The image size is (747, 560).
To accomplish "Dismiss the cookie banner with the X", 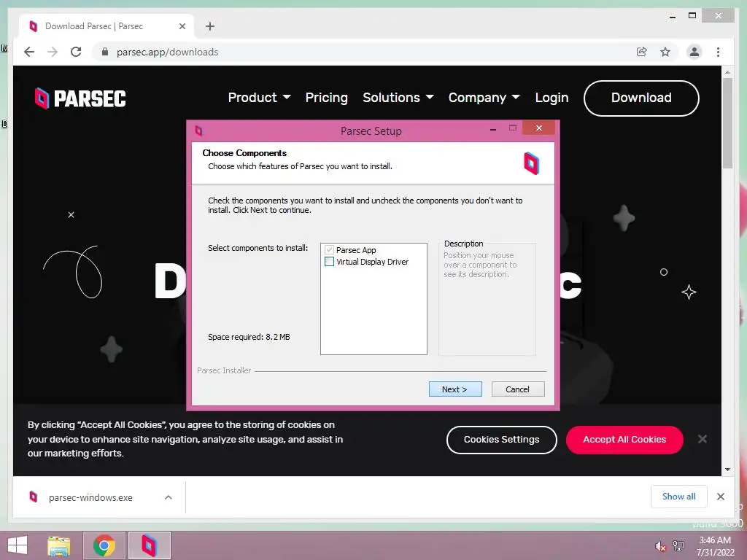I will pyautogui.click(x=703, y=439).
